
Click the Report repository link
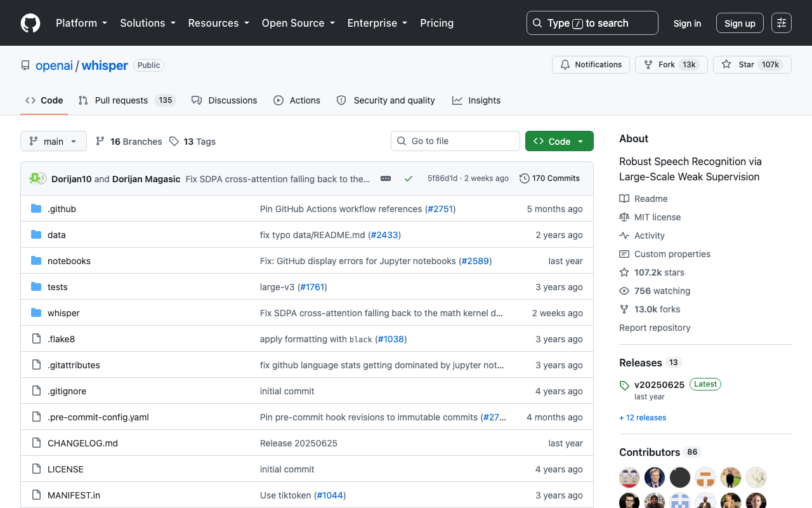655,328
